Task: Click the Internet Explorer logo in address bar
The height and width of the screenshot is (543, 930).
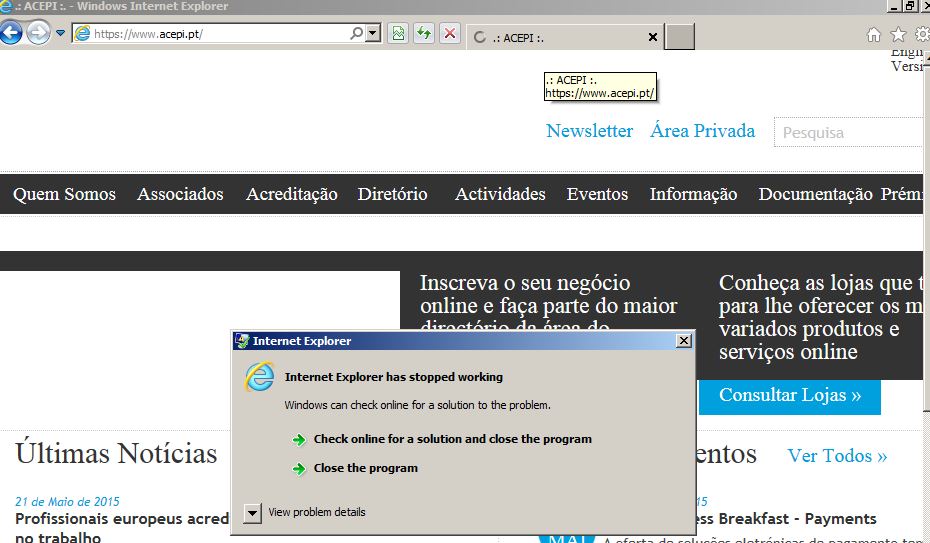Action: pos(82,33)
